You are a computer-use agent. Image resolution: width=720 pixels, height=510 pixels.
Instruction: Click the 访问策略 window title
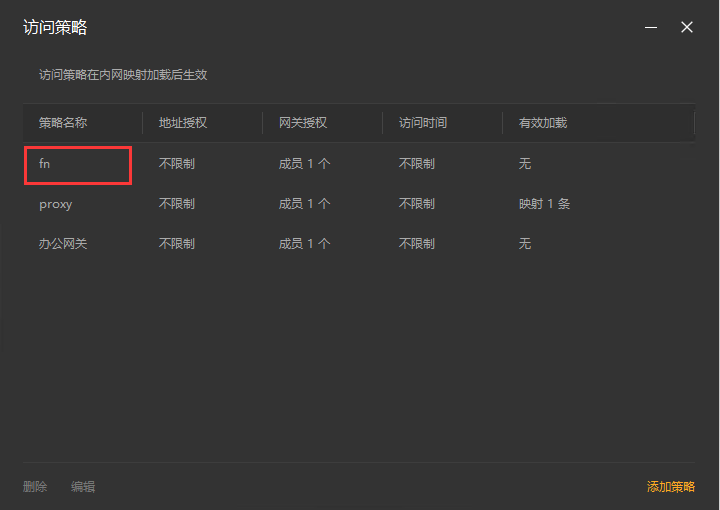click(55, 28)
